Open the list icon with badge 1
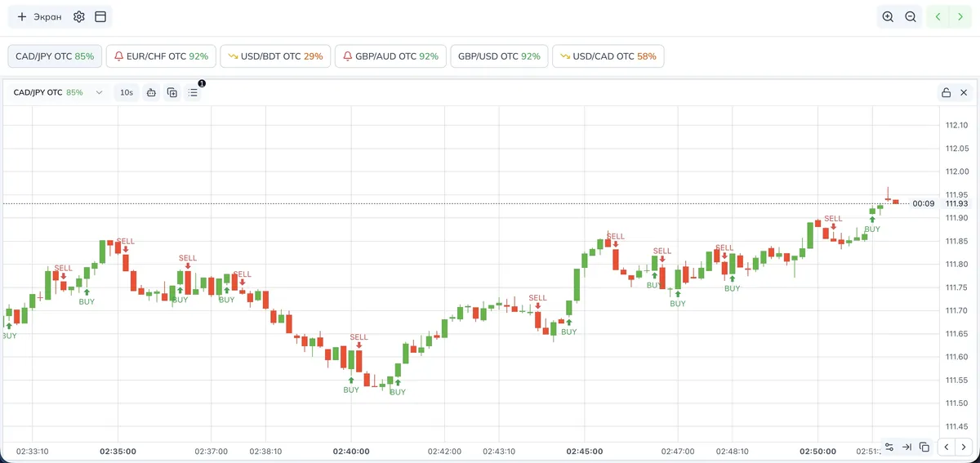 pos(194,92)
